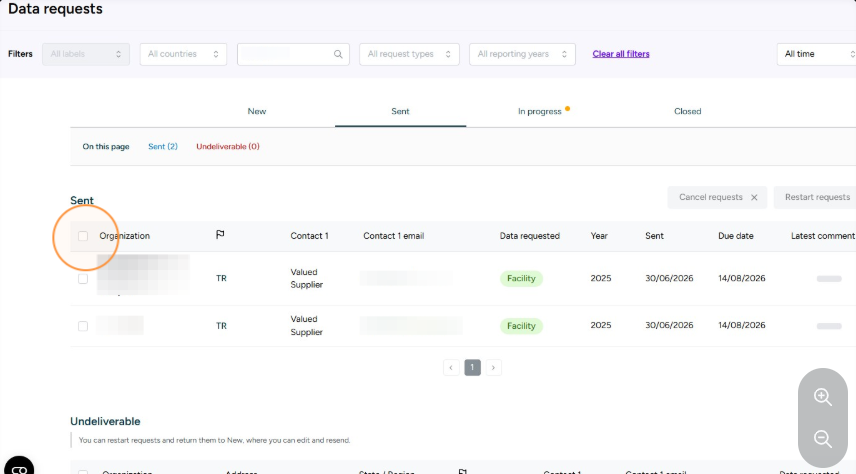Screen dimensions: 856x474
Task: Click the Facility tag in first row
Action: (521, 279)
